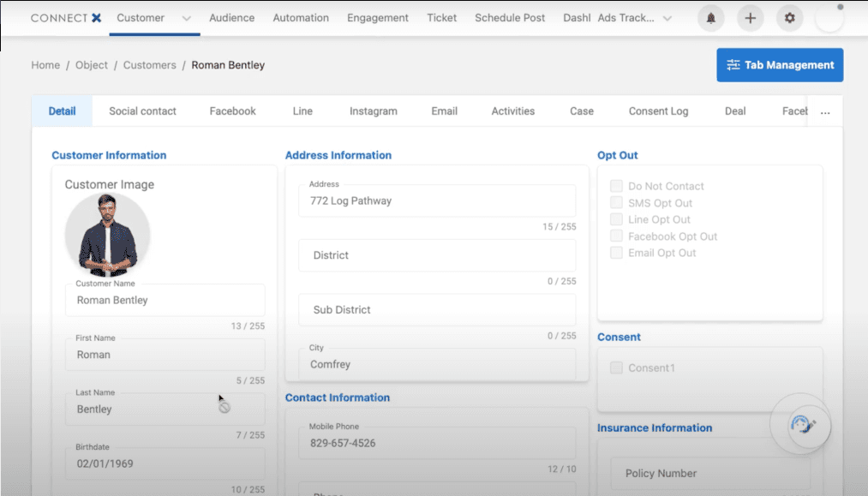868x496 pixels.
Task: Select the Schedule Post icon in navigation
Action: point(509,17)
